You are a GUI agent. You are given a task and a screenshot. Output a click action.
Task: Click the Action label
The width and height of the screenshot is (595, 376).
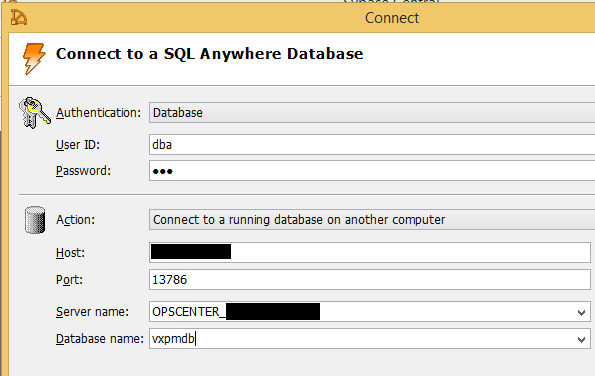(75, 220)
